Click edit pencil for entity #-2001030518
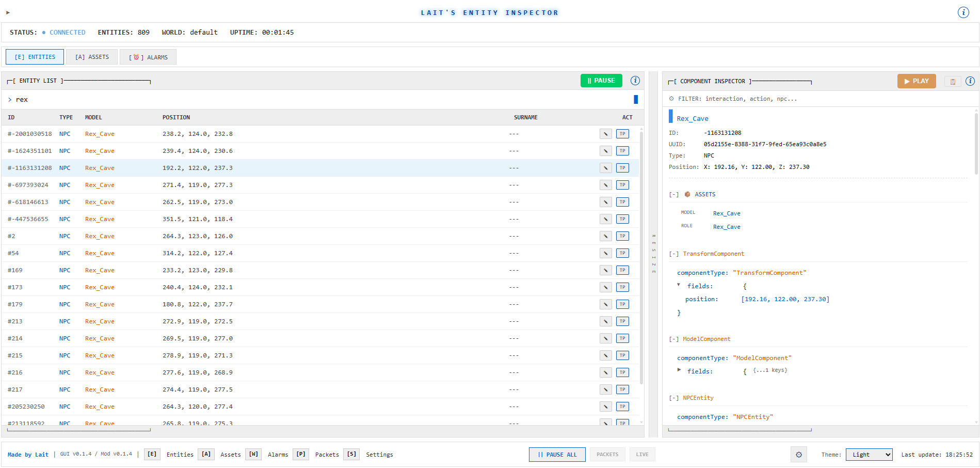 click(x=605, y=134)
